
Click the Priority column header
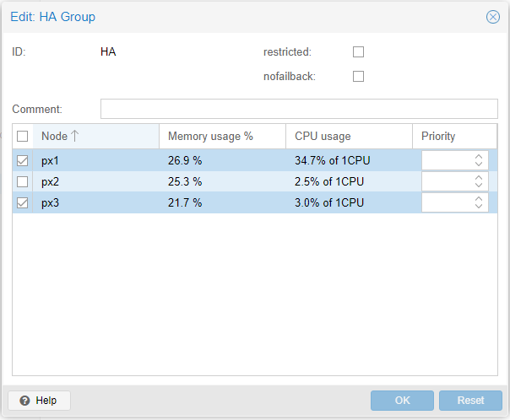click(454, 137)
